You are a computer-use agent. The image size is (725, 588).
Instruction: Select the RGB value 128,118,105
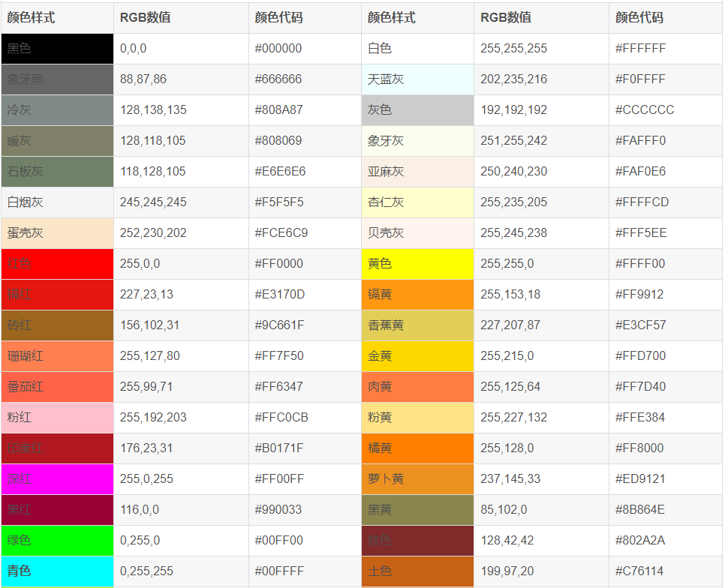(x=153, y=141)
